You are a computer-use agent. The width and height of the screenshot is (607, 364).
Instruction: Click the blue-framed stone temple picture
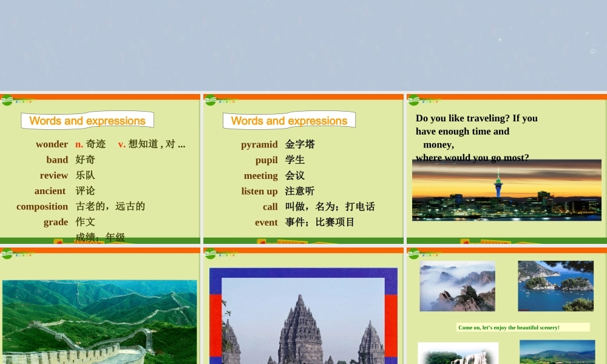[303, 315]
